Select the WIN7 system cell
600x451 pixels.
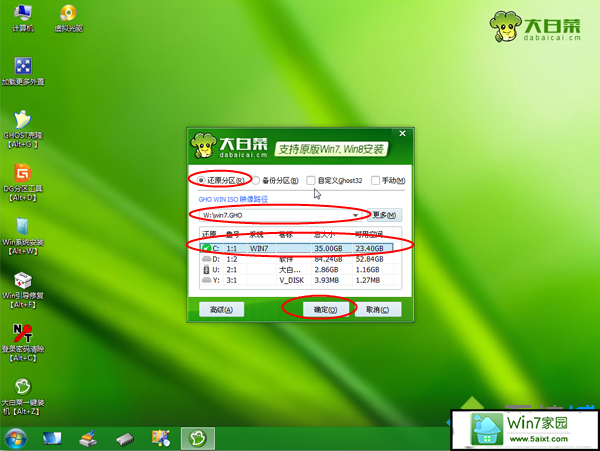click(259, 248)
